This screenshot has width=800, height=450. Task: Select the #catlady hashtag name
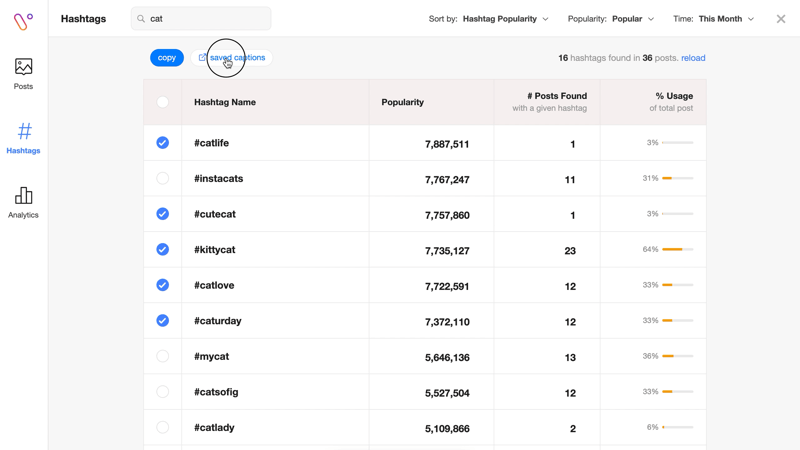click(x=214, y=428)
